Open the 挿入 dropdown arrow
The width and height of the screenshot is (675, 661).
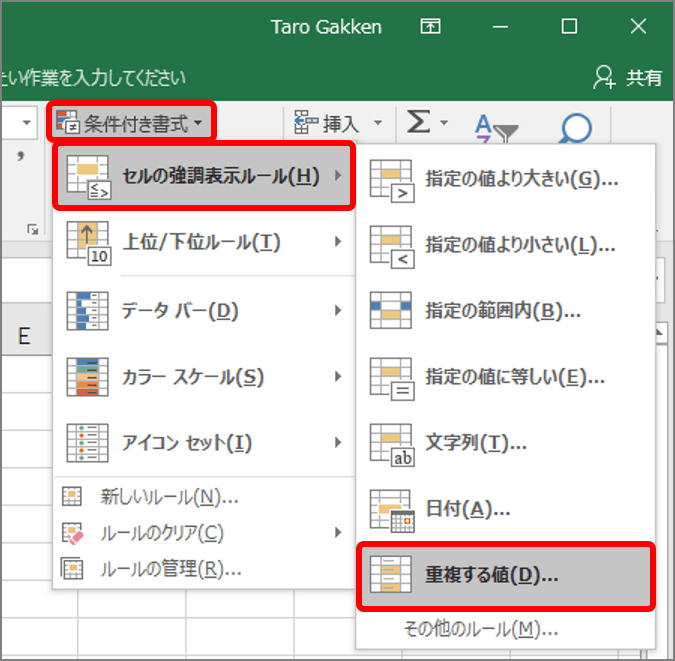378,123
